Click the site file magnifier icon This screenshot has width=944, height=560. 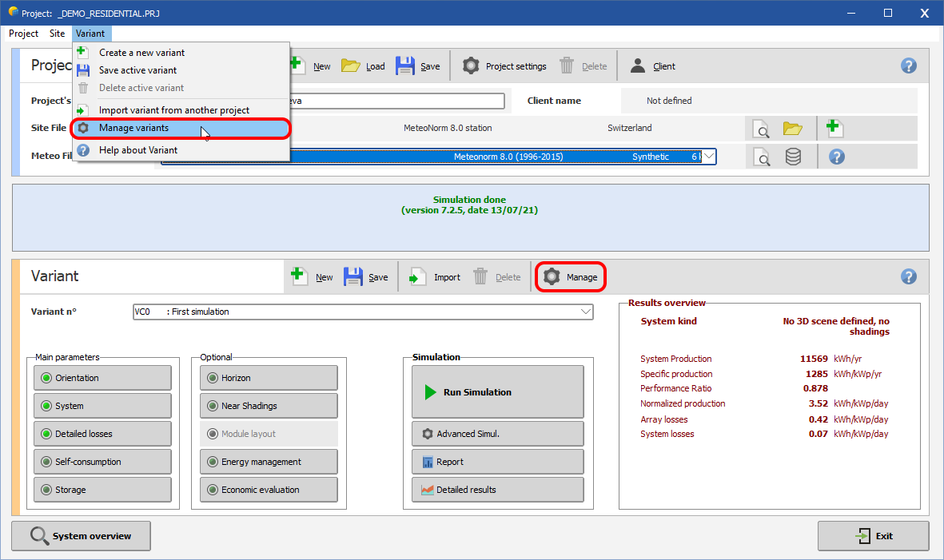(x=762, y=129)
